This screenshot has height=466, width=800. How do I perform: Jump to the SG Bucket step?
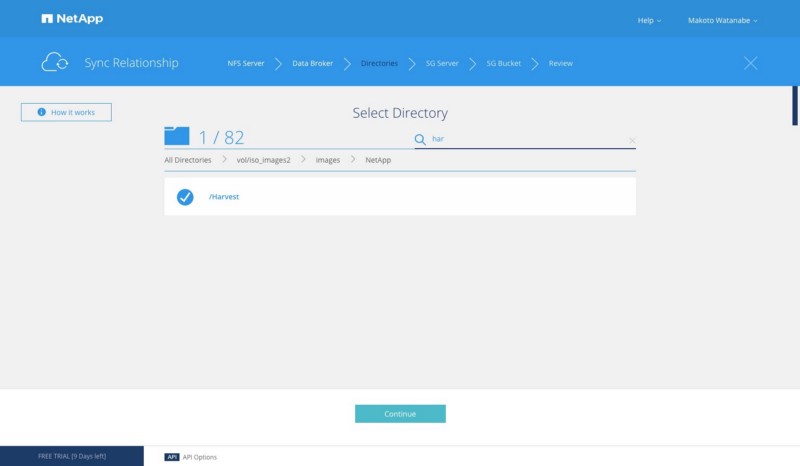pos(503,63)
